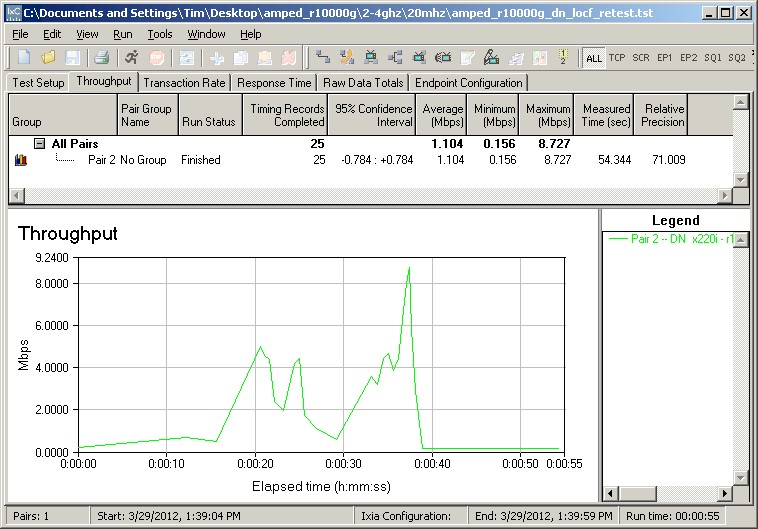The height and width of the screenshot is (529, 758).
Task: Click the Pair 2 legend entry
Action: click(x=671, y=239)
